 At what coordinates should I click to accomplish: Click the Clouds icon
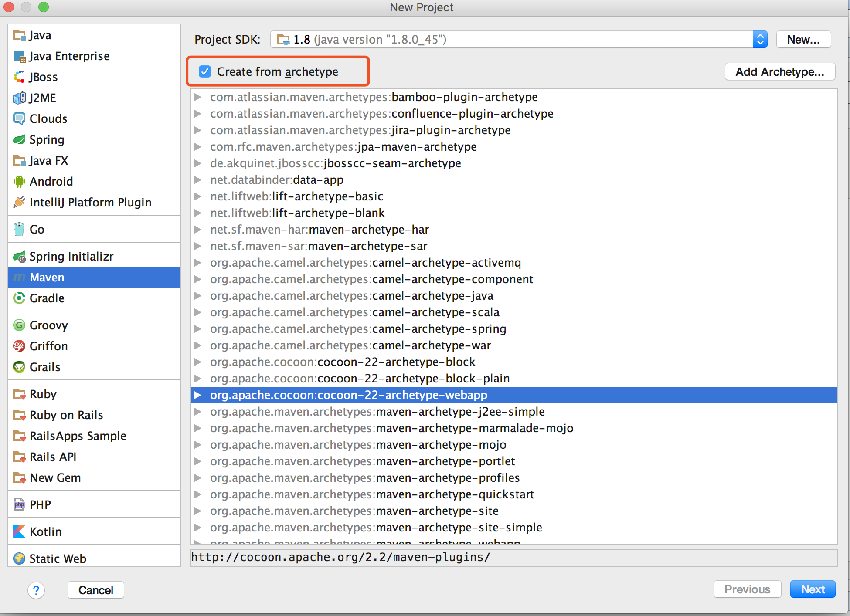(x=19, y=118)
